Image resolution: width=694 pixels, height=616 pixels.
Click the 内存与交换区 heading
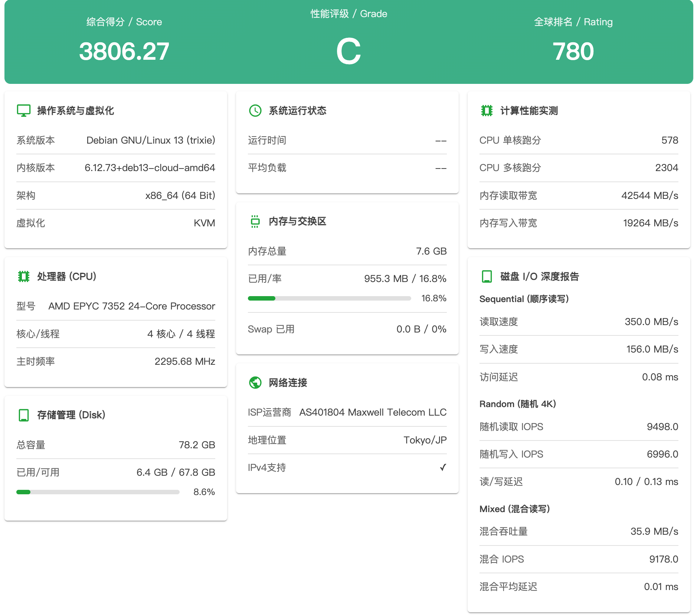[x=298, y=222]
